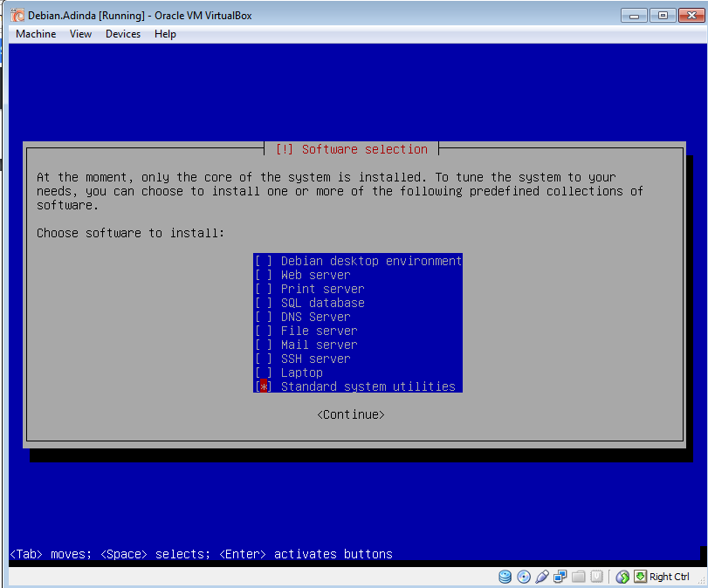Toggle Laptop checkbox

click(264, 373)
